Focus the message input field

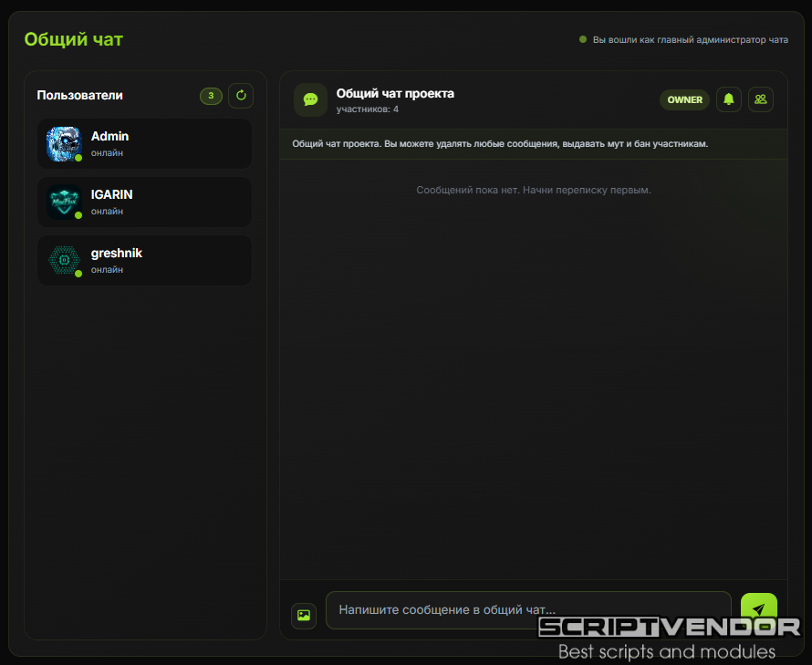[x=527, y=609]
